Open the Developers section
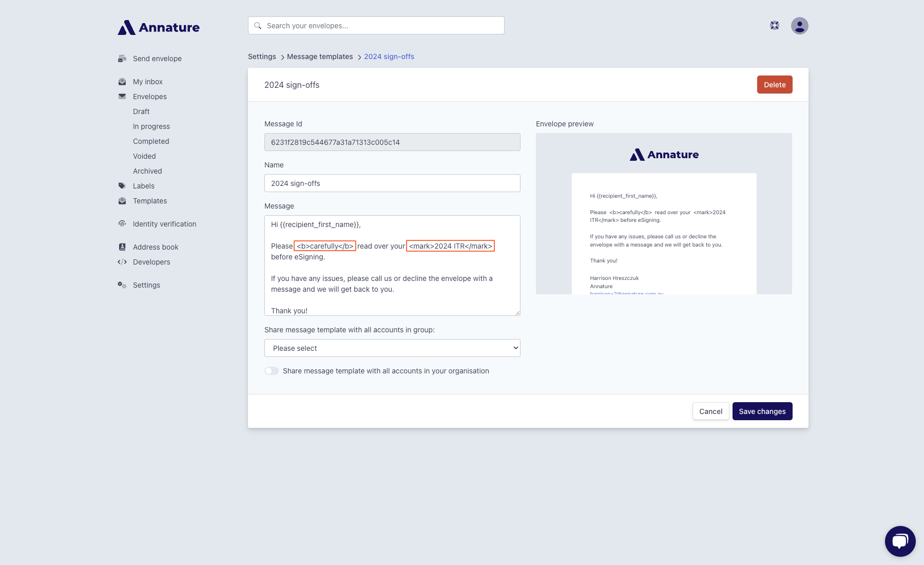 pyautogui.click(x=151, y=261)
